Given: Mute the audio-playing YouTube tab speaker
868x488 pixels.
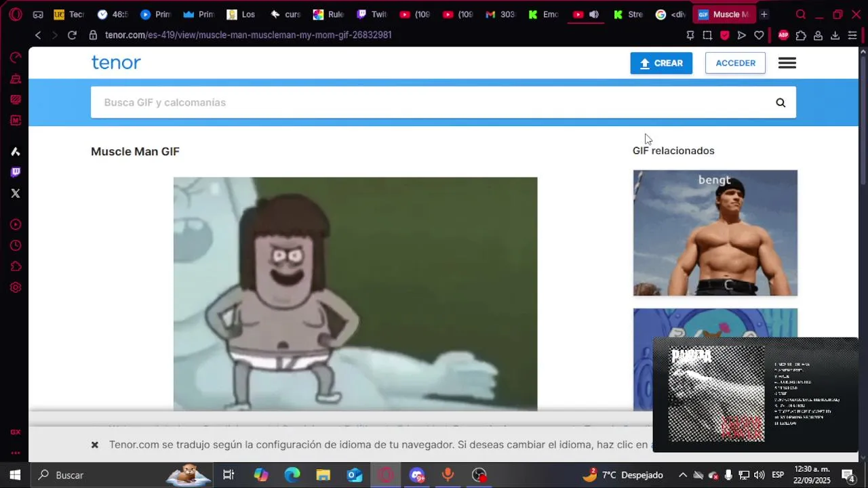Looking at the screenshot, I should 594,14.
